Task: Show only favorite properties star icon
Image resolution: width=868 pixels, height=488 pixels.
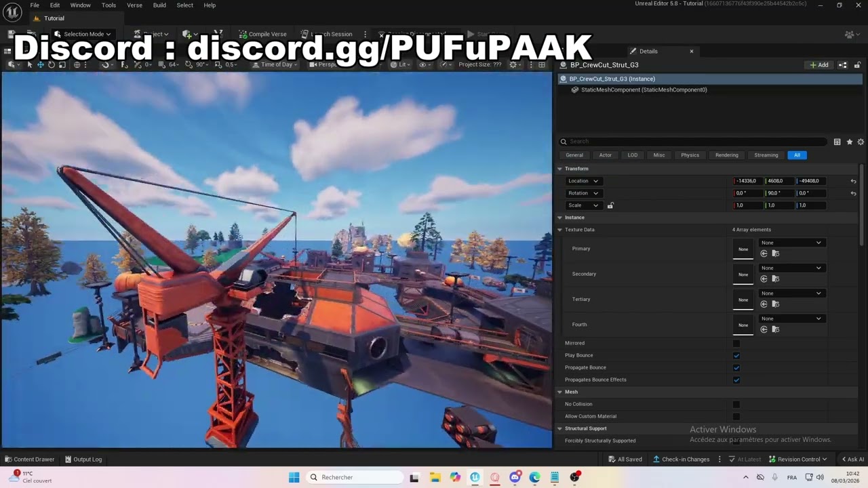Action: click(850, 142)
